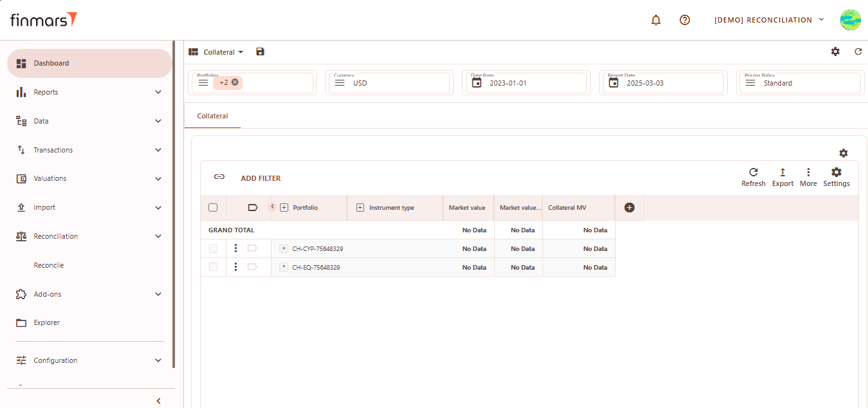Click the ADD FILTER button
This screenshot has width=868, height=408.
(261, 178)
